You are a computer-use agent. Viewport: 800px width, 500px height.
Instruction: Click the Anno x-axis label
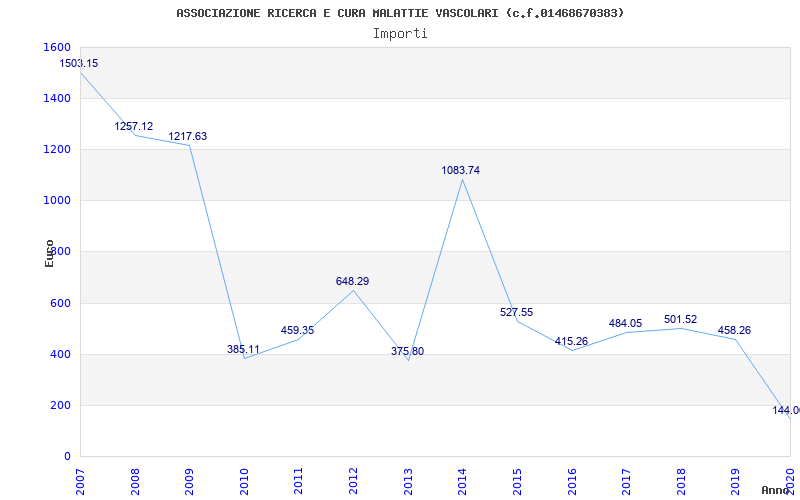point(774,490)
